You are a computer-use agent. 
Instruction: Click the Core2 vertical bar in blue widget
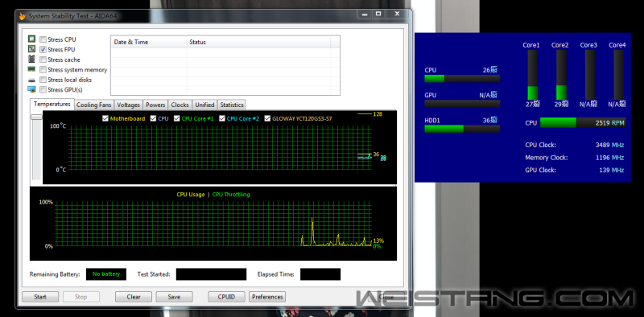pos(561,75)
